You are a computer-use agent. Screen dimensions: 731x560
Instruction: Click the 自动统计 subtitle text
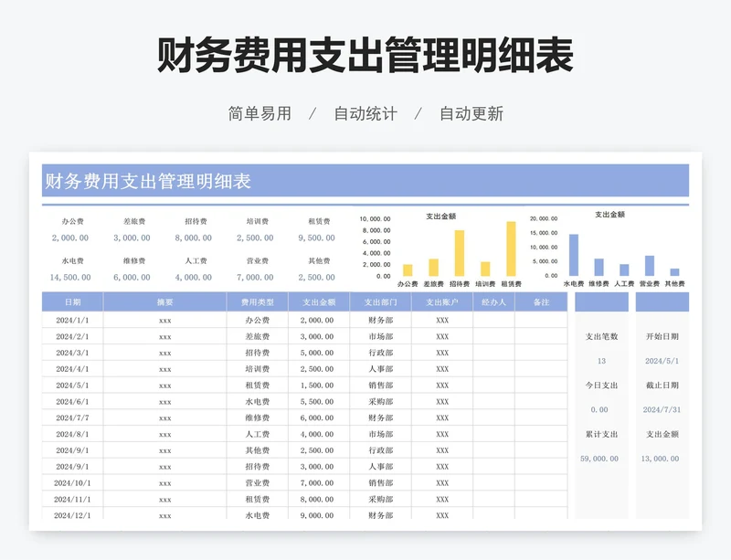(365, 113)
